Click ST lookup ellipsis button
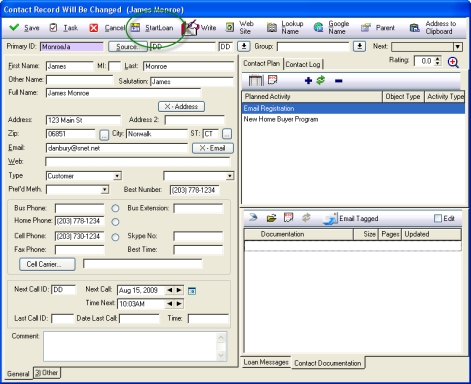 click(x=227, y=134)
